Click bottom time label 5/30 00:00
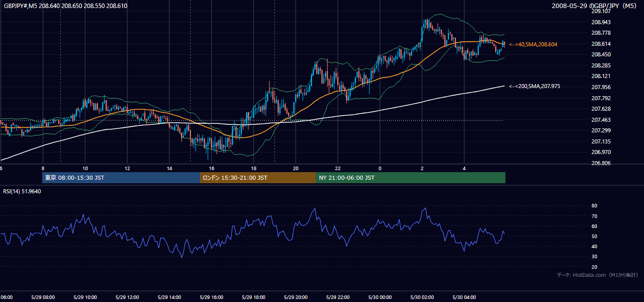Screen dimensions: 644x302 tap(380, 297)
